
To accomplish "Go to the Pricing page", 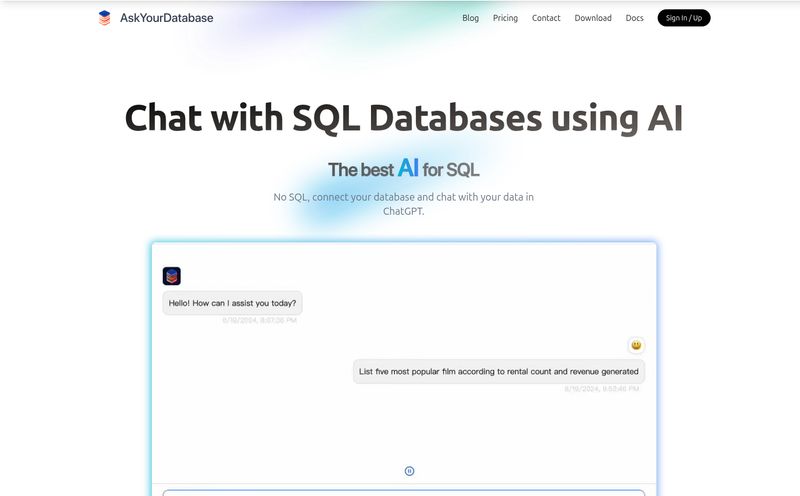I will (505, 18).
